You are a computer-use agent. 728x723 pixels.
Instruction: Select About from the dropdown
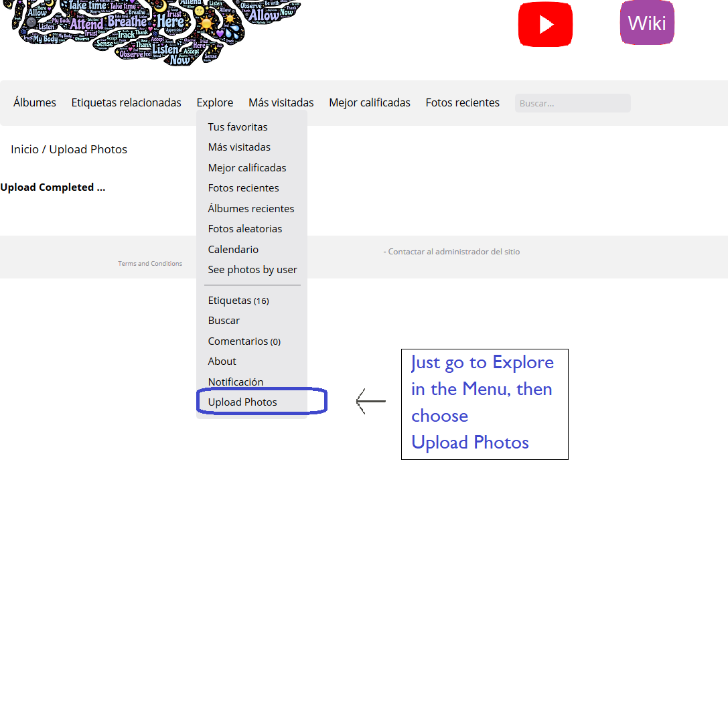tap(222, 361)
